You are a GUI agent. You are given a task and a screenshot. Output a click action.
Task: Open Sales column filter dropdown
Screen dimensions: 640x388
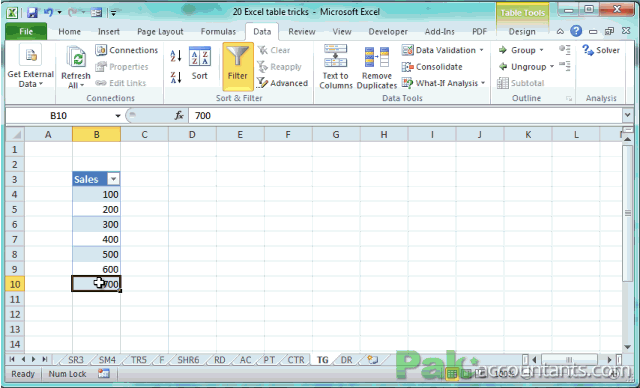click(113, 179)
